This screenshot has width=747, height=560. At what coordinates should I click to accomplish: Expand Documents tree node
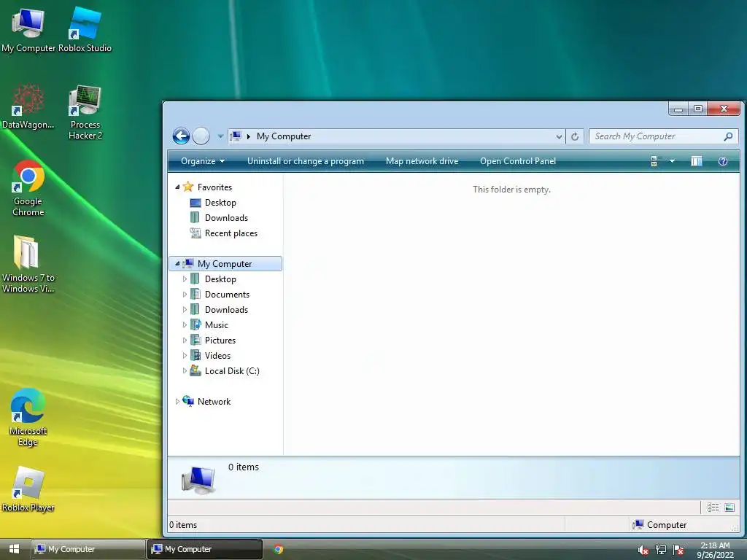185,295
